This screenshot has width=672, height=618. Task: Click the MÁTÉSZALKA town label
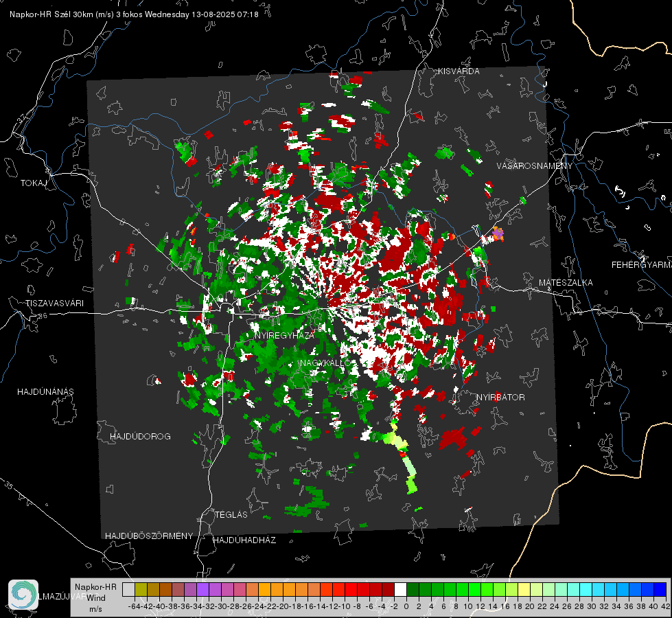[x=566, y=283]
